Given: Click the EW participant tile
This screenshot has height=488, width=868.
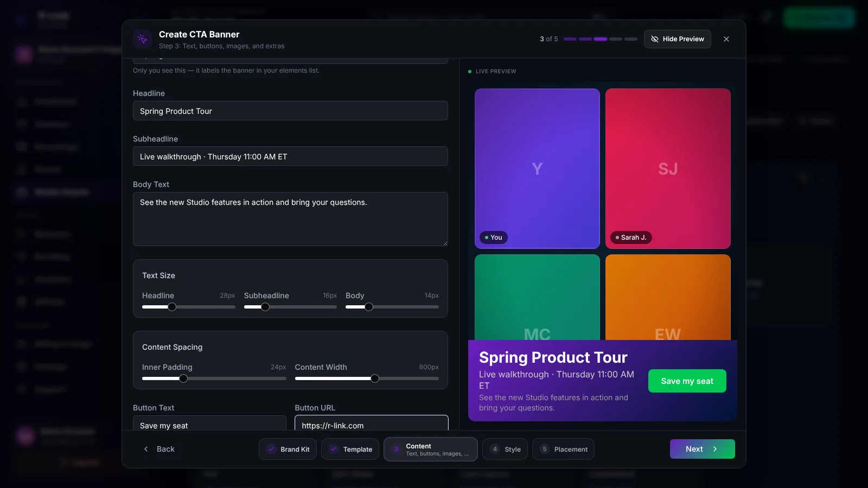Looking at the screenshot, I should [x=668, y=297].
